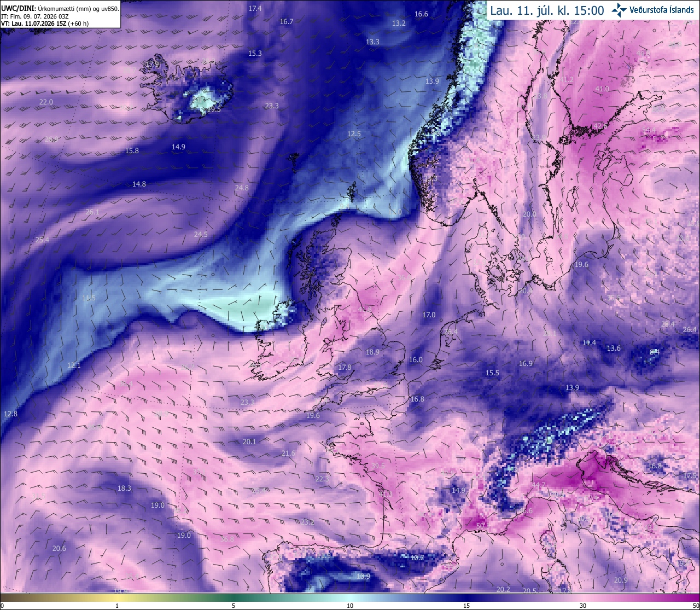The image size is (700, 610).
Task: Click the 50 value near southern France
Action: point(481,526)
